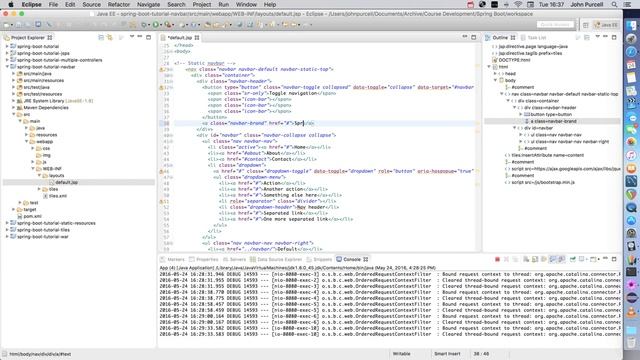Click the Open Perspective icon
640x360 pixels.
point(585,25)
